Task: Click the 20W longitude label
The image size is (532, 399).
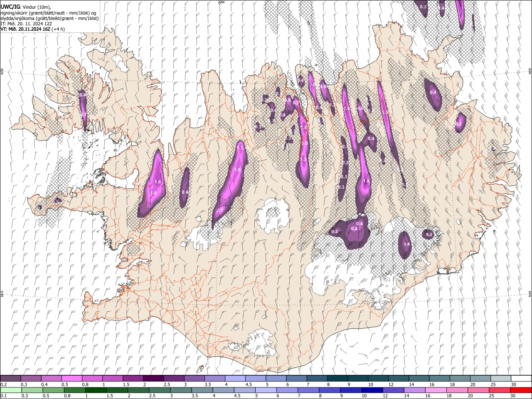Action: tap(221, 2)
